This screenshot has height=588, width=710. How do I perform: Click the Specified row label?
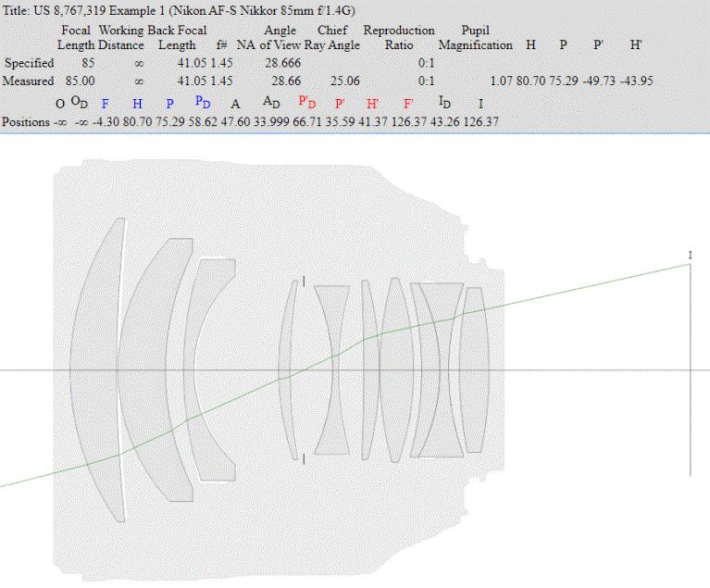[x=29, y=63]
